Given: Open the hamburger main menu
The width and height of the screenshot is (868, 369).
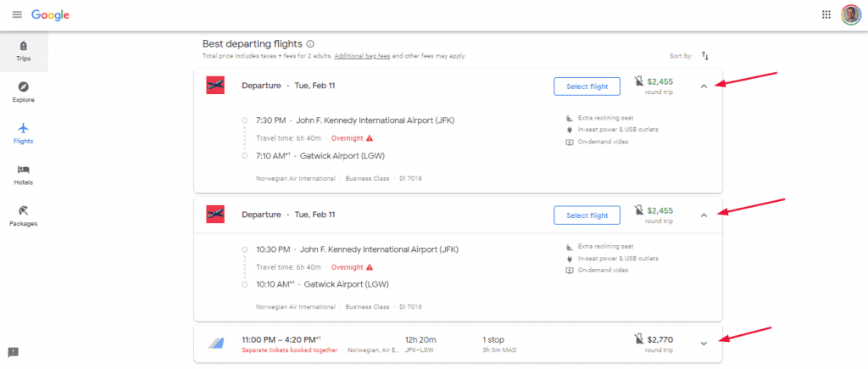Looking at the screenshot, I should (17, 15).
